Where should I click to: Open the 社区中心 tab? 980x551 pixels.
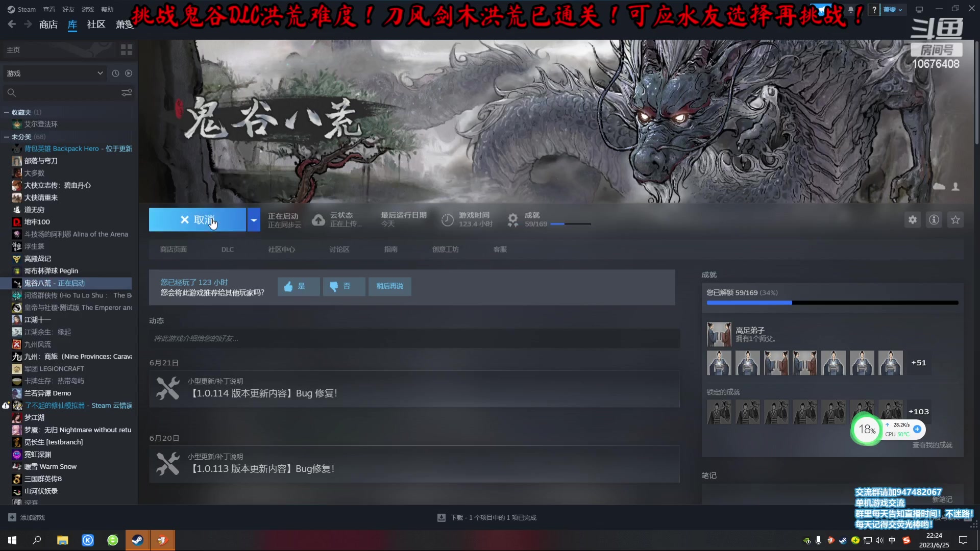(x=282, y=249)
